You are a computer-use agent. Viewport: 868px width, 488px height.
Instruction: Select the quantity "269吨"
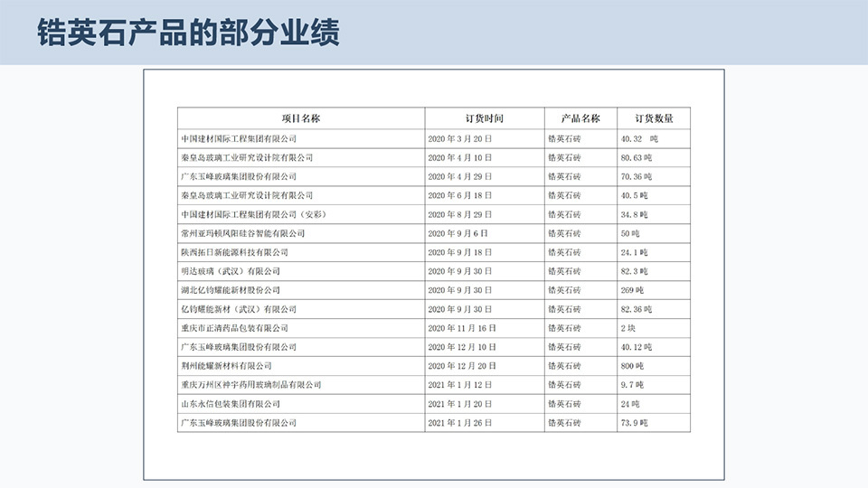click(x=632, y=290)
